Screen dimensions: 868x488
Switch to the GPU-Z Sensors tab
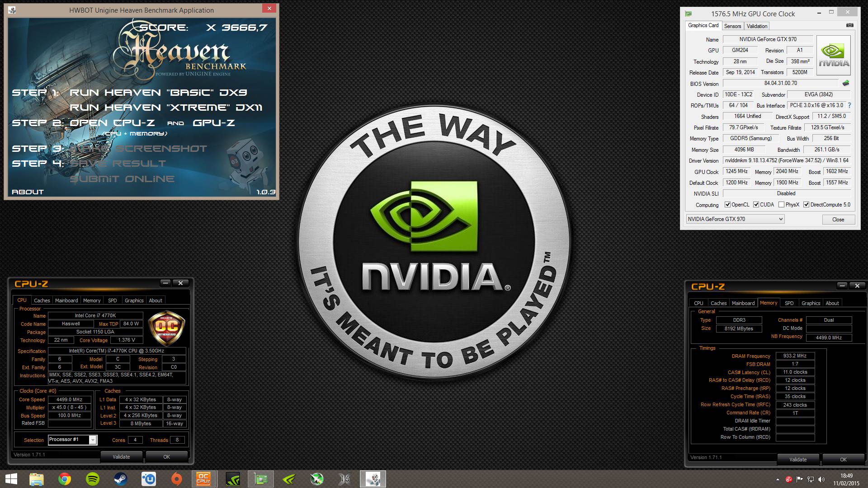(732, 26)
